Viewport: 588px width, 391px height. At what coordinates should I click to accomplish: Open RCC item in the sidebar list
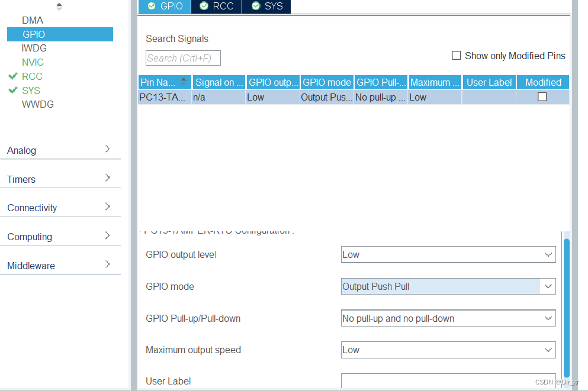[x=32, y=76]
